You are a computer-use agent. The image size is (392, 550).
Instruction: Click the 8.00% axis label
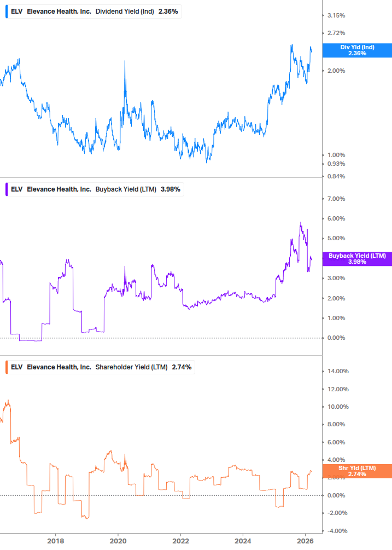336,424
